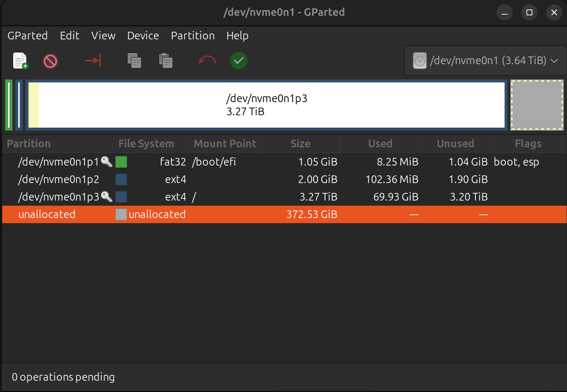Viewport: 567px width, 392px height.
Task: Open the View menu
Action: tap(103, 36)
